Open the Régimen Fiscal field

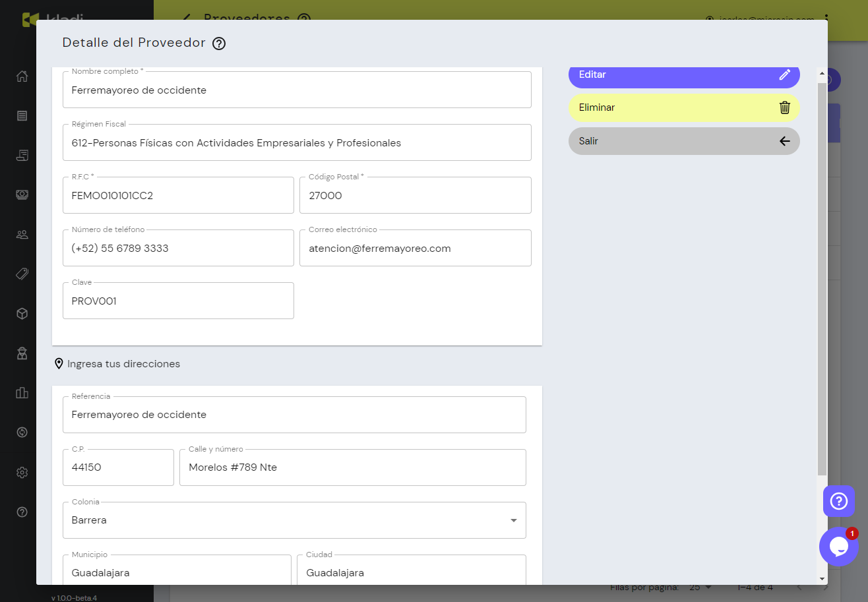point(297,143)
